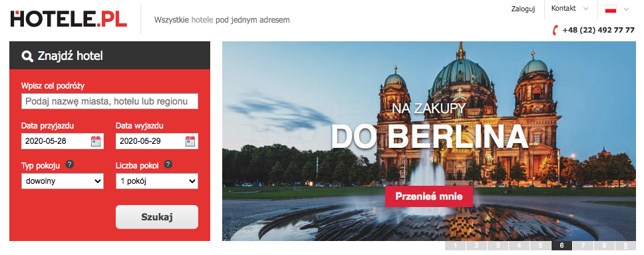Click the red phone icon

click(x=556, y=30)
